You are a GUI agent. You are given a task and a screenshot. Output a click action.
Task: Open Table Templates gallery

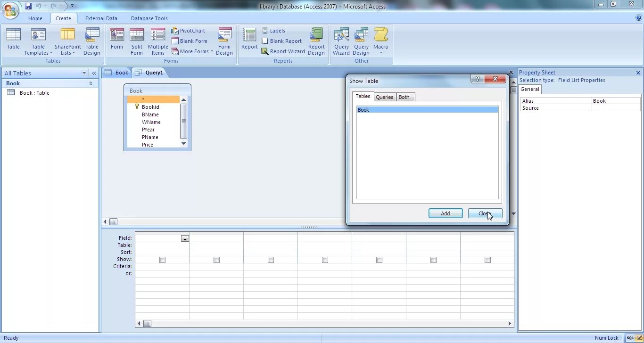tap(38, 41)
